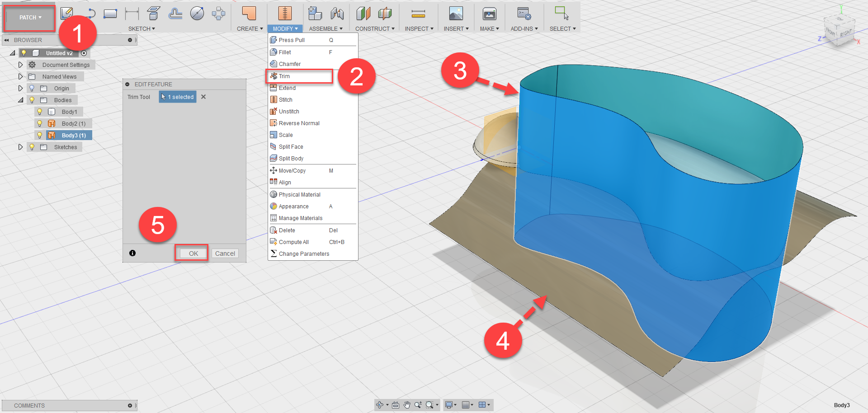Open the CONSTRUCT menu
Viewport: 868px width, 413px height.
(374, 28)
